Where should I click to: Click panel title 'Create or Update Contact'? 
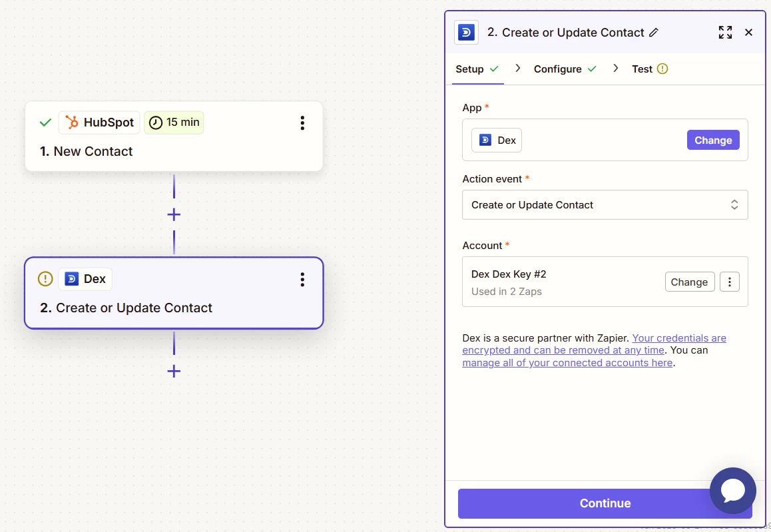[x=573, y=33]
